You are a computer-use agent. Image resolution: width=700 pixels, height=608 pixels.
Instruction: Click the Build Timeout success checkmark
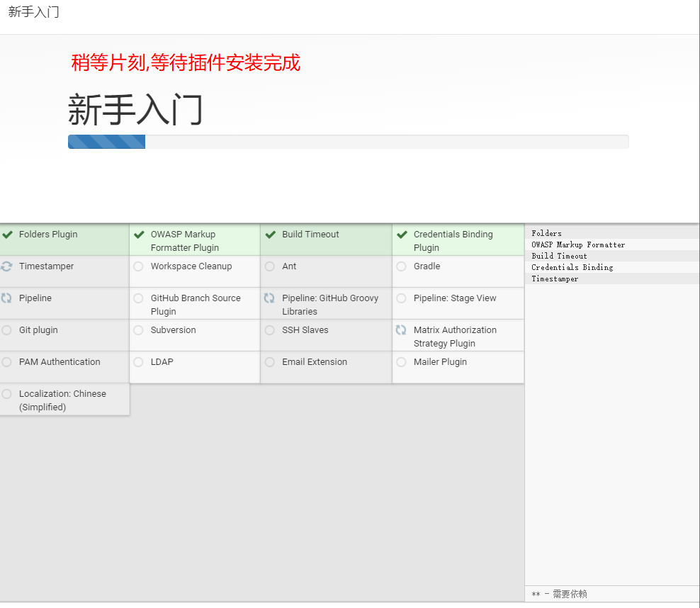269,234
